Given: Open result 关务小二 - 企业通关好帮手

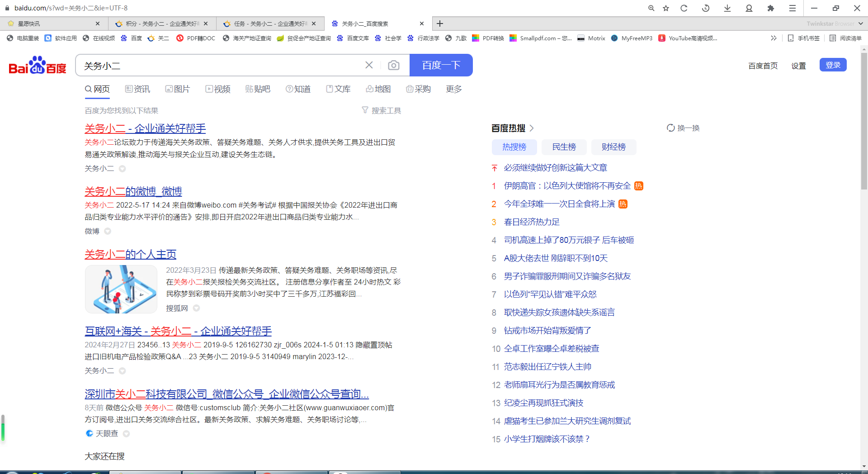Looking at the screenshot, I should (x=145, y=128).
